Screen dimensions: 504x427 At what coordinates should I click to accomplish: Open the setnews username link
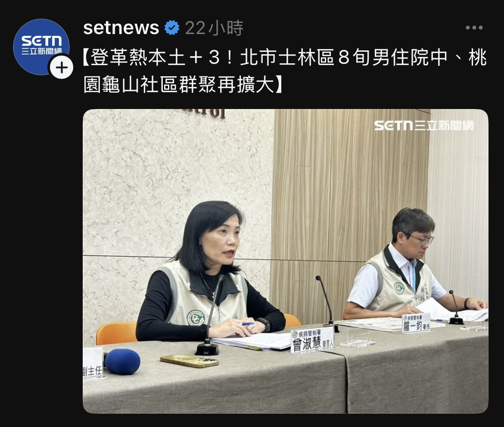click(121, 28)
